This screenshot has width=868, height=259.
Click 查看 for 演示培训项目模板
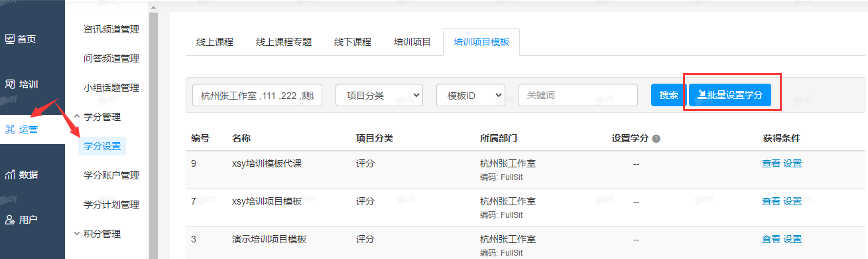pos(771,239)
